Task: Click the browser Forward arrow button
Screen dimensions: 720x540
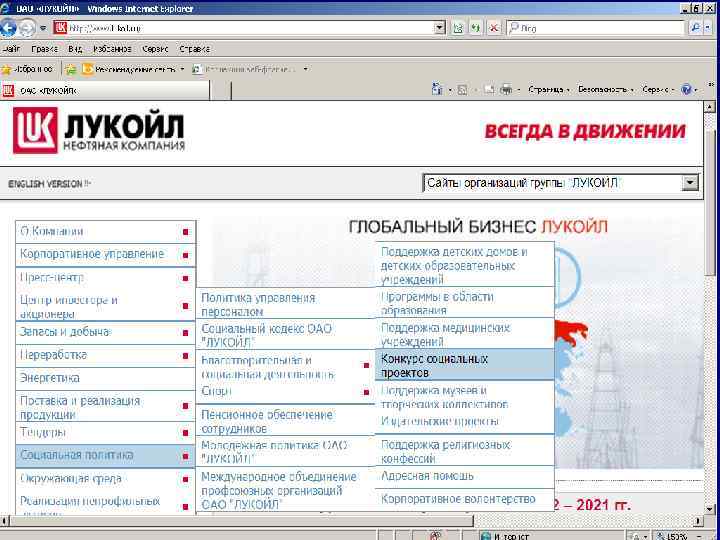Action: (x=26, y=28)
